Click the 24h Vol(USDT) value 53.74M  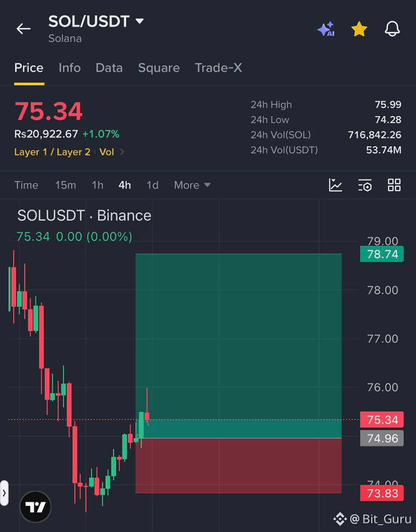point(384,150)
